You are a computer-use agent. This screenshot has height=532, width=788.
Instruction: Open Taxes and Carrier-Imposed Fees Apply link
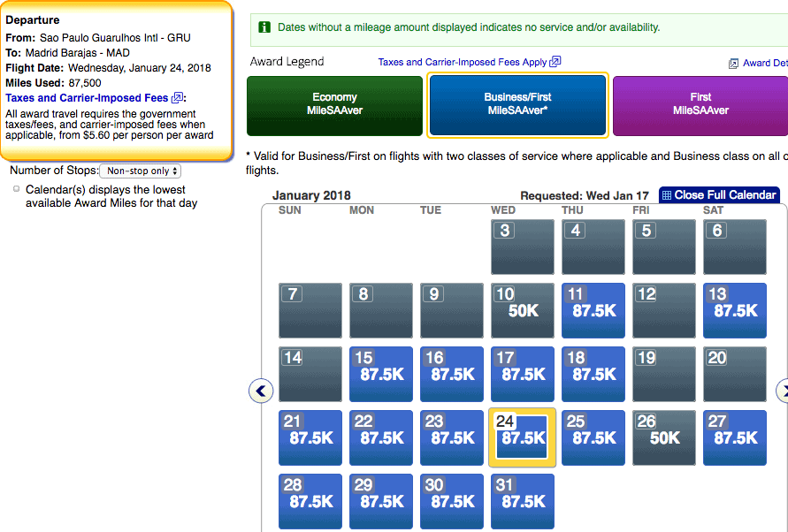463,62
